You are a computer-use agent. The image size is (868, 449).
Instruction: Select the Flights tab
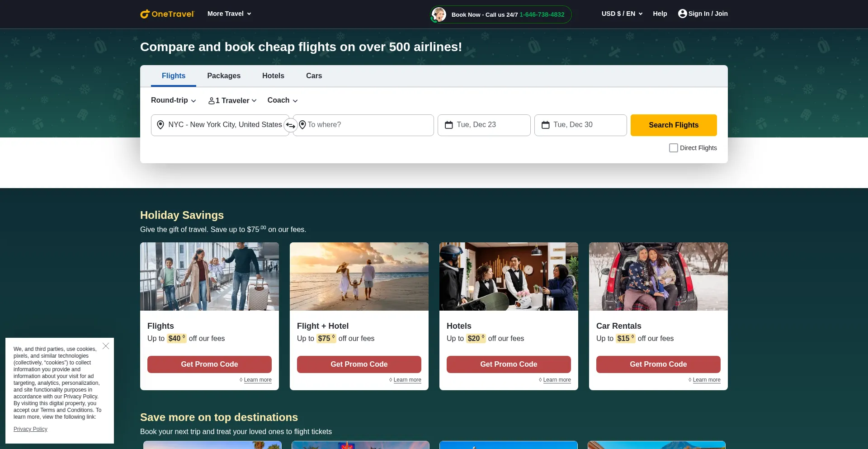click(174, 76)
